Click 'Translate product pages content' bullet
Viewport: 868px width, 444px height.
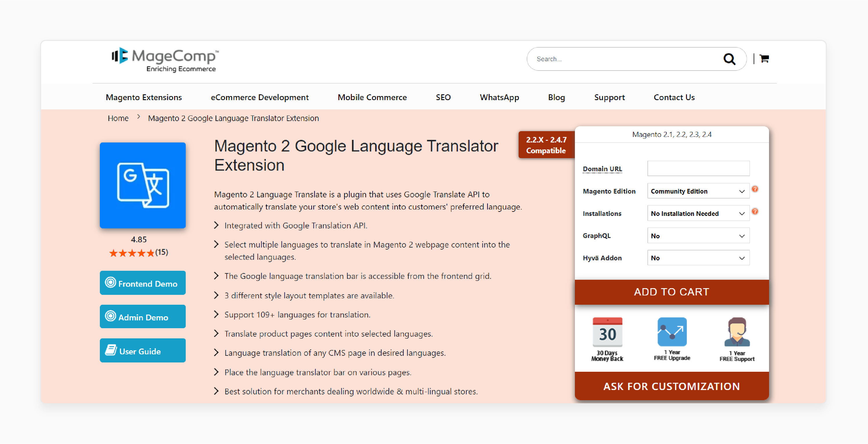[329, 333]
